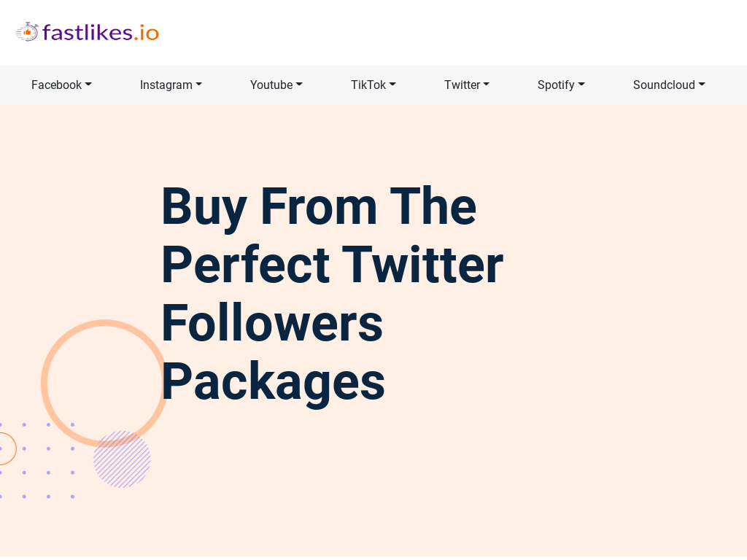Open the Spotify services menu
The width and height of the screenshot is (747, 560).
point(561,85)
